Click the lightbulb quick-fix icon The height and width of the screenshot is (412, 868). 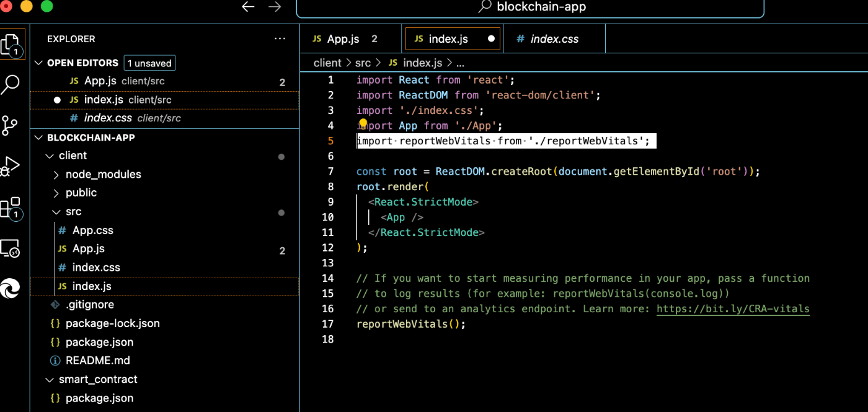pyautogui.click(x=363, y=124)
